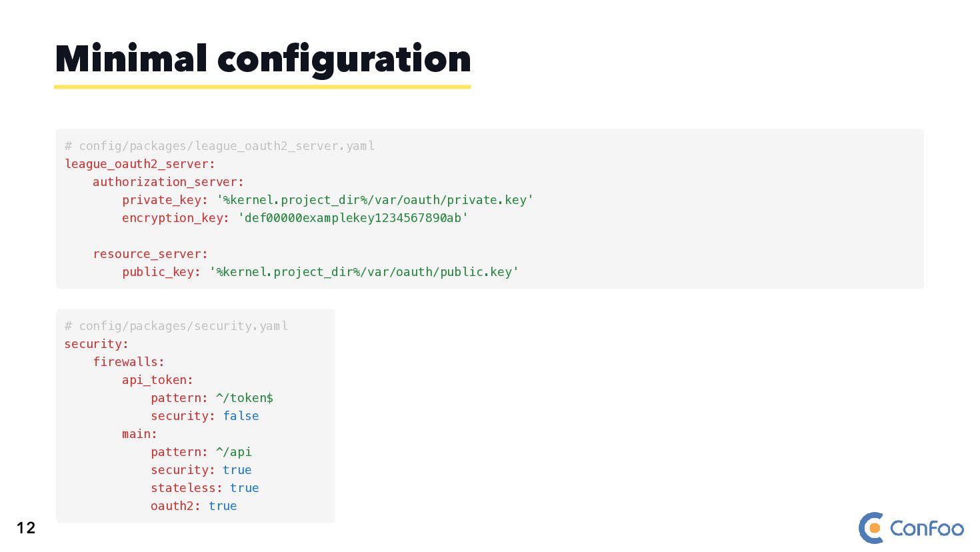Click the "firewalls:" key
The height and width of the screenshot is (552, 980).
[x=129, y=362]
